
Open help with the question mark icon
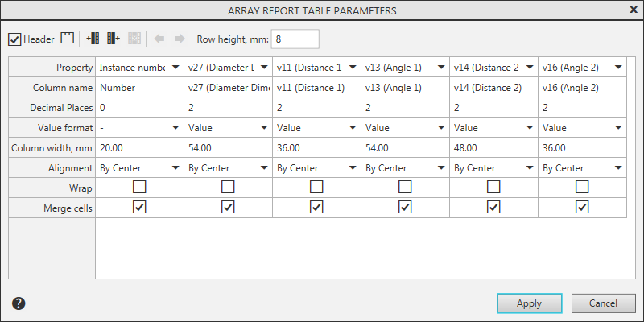point(19,303)
